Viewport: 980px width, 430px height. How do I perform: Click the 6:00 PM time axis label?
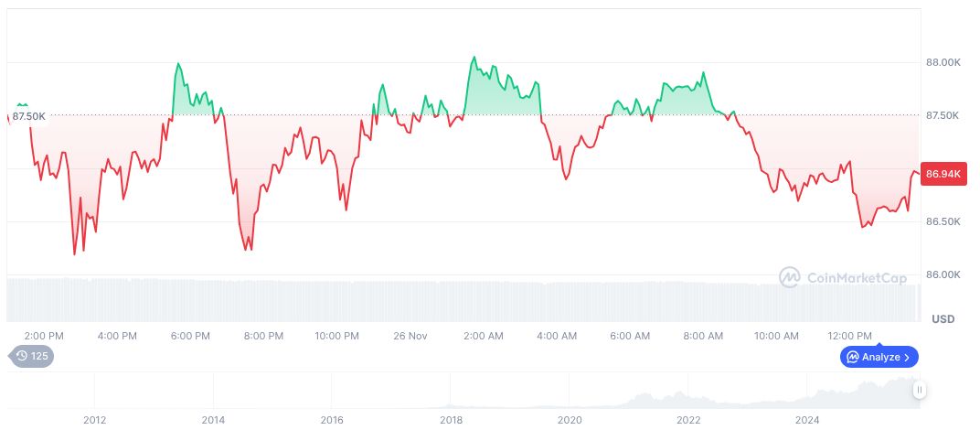point(190,336)
